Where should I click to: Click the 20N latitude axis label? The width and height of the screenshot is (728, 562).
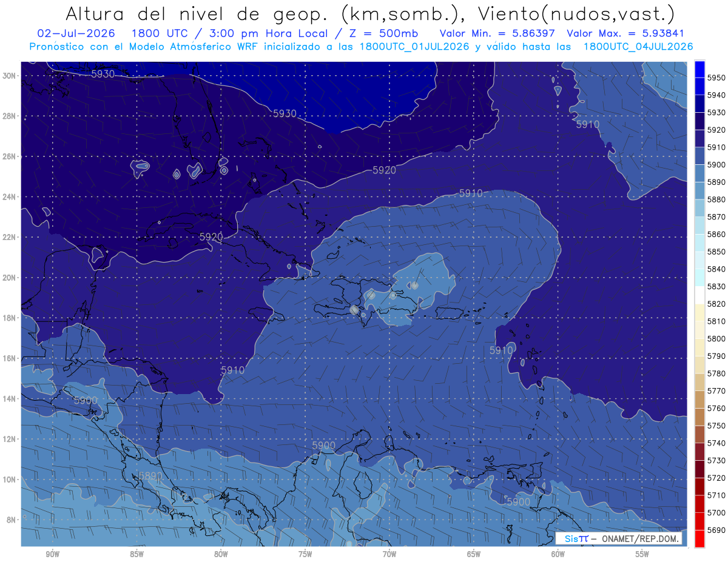[x=8, y=278]
